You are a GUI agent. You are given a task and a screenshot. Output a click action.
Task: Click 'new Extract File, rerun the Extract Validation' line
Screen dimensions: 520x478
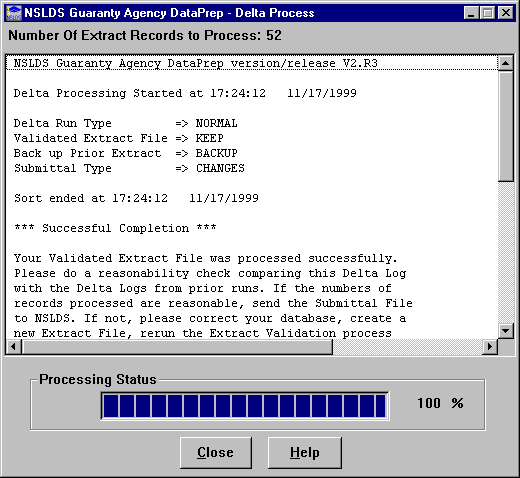point(203,333)
